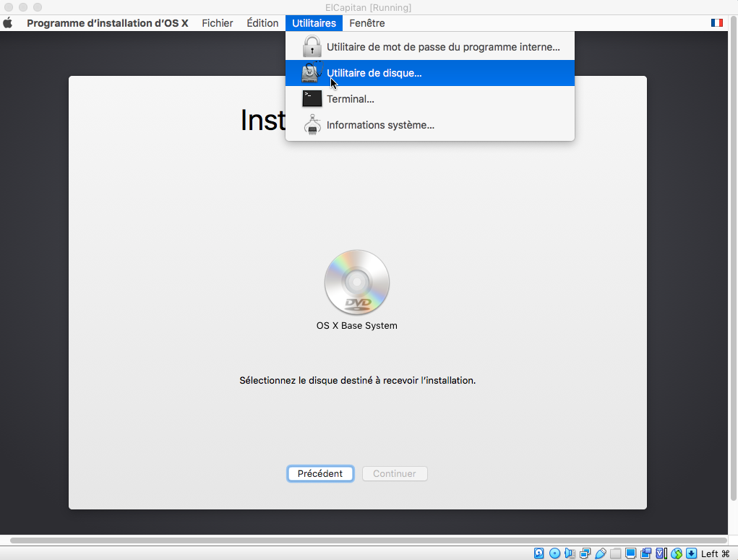Screen dimensions: 738x560
Task: Open the Fichier menu
Action: [218, 23]
